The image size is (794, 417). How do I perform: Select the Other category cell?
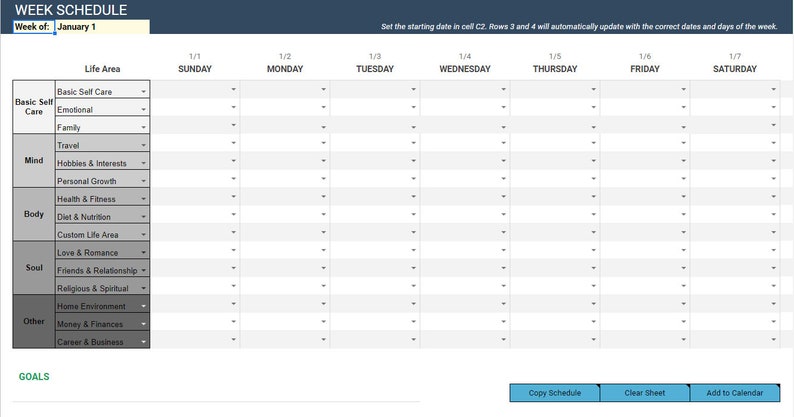(x=34, y=321)
